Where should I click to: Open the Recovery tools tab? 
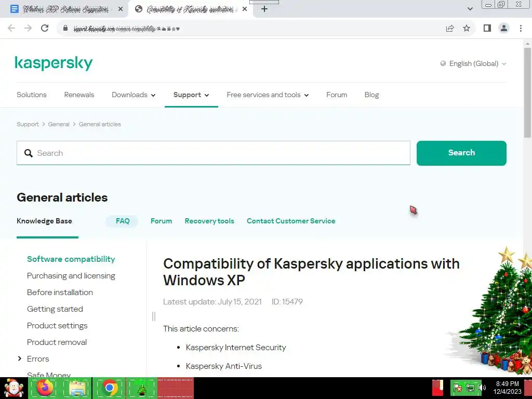[x=209, y=221]
